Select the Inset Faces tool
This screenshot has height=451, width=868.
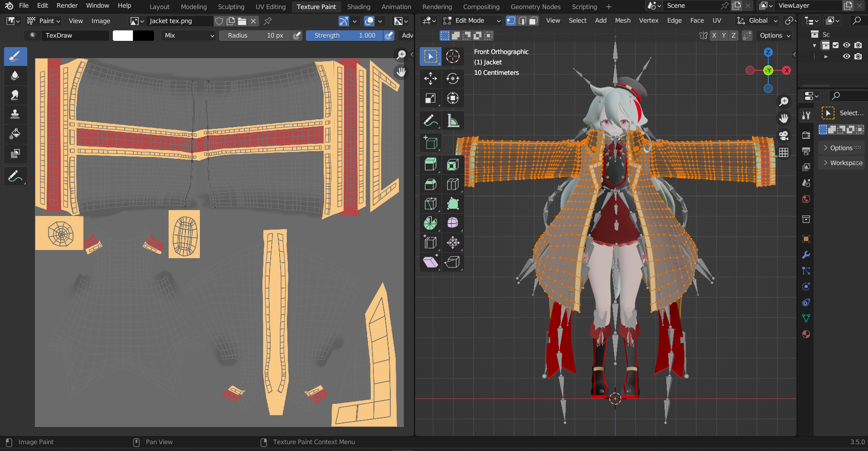point(452,165)
